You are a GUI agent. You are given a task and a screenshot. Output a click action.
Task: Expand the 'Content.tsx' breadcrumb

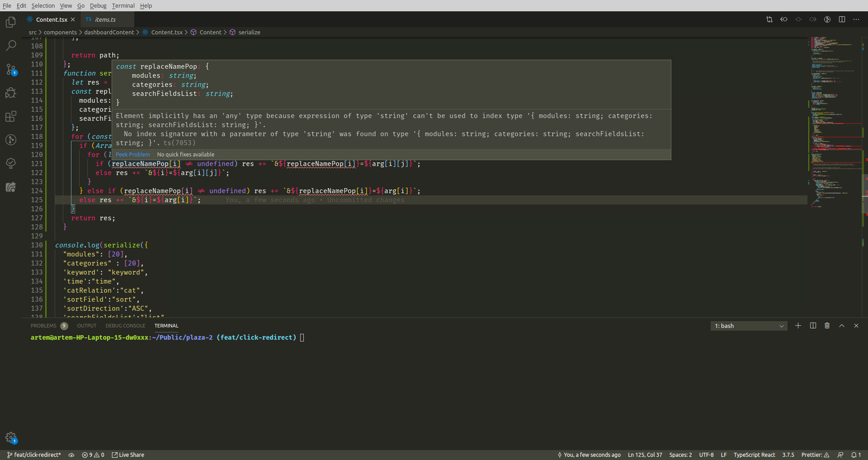(x=162, y=32)
